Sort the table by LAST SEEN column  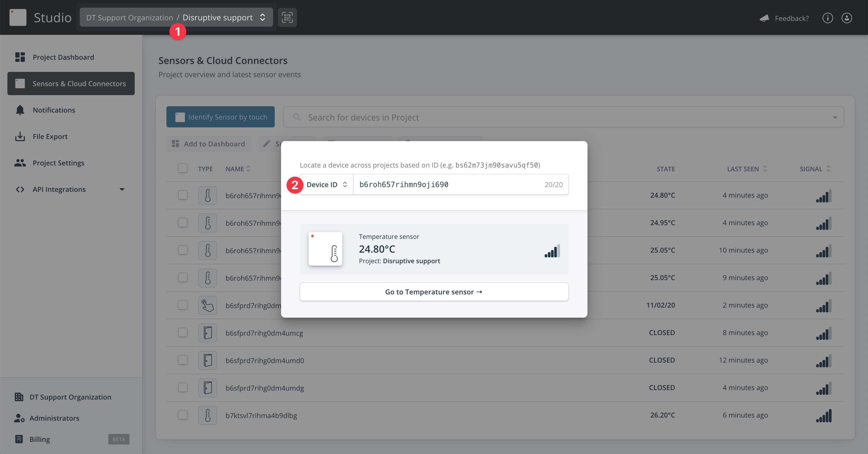pos(747,169)
